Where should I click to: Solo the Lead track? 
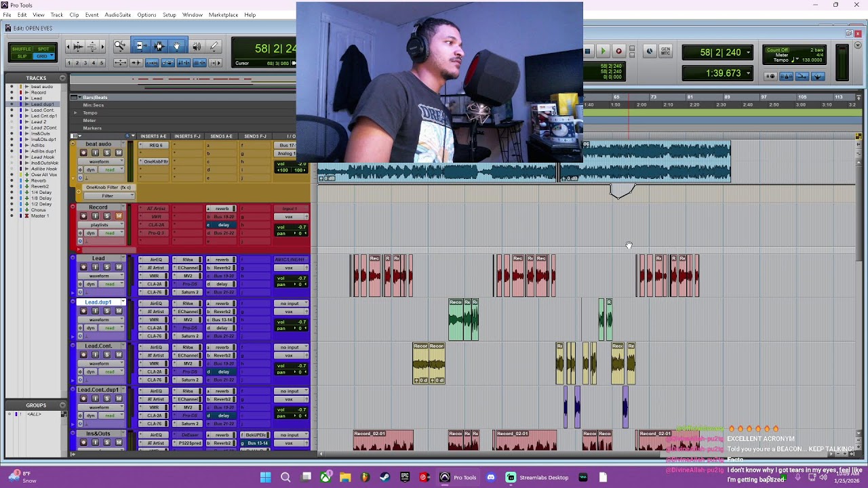tap(107, 267)
